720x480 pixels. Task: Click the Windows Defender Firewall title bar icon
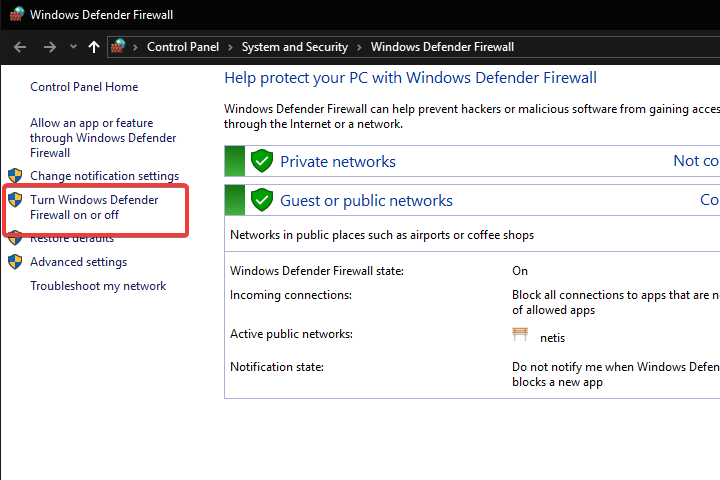tap(17, 14)
